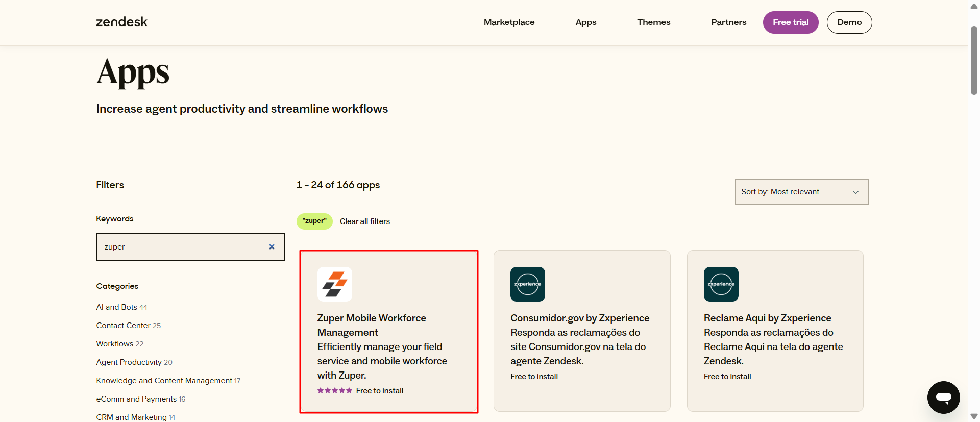Filter by Agent Productivity category
980x422 pixels.
click(x=134, y=362)
